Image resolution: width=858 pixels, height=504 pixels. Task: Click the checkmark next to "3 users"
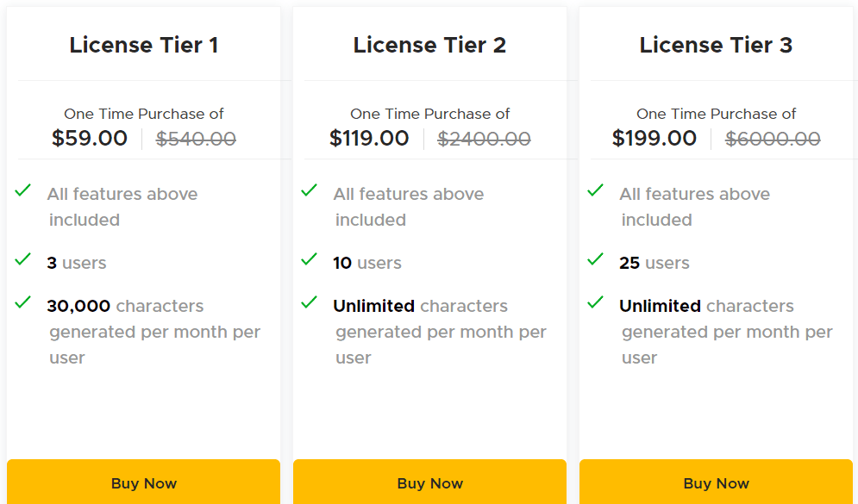(x=22, y=258)
